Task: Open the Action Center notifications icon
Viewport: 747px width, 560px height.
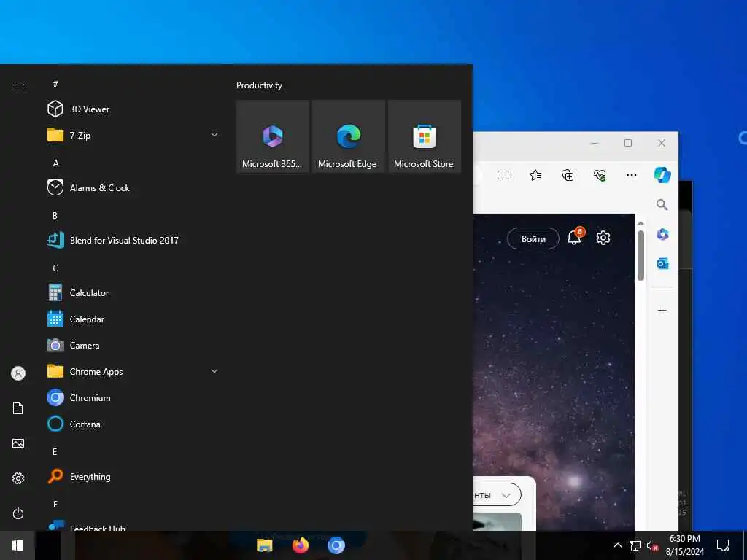Action: 723,545
